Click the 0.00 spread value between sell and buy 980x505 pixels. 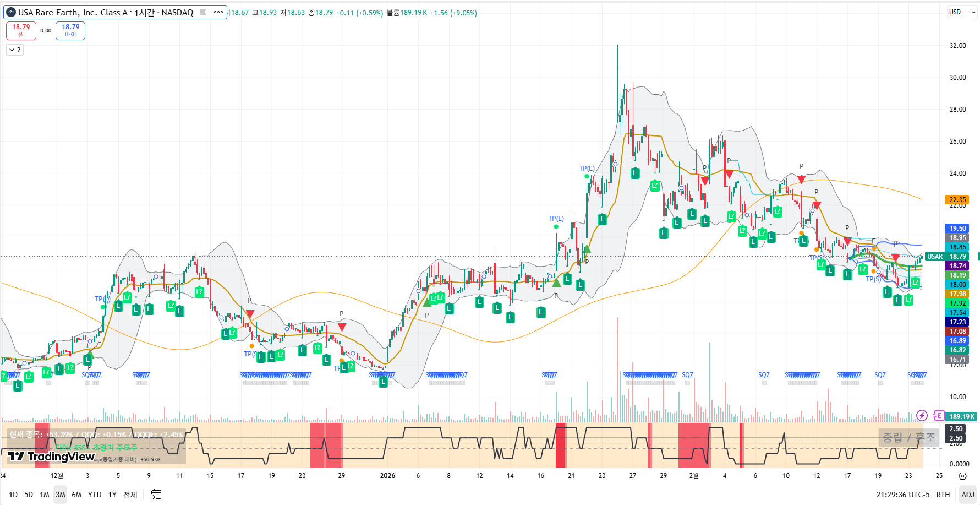46,31
